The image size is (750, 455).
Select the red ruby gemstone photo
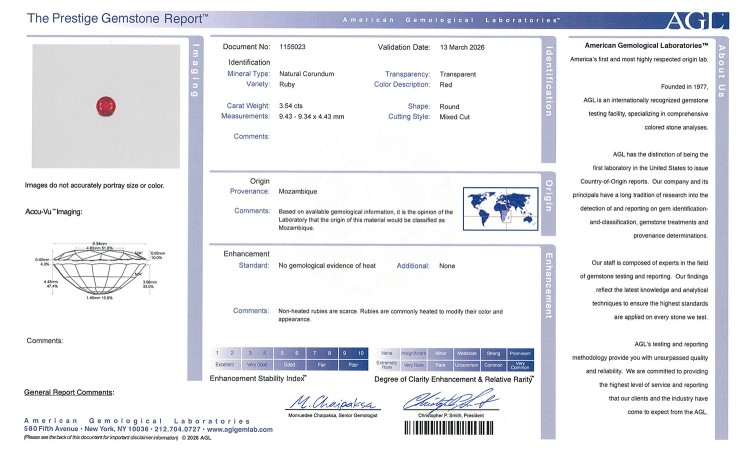pos(106,106)
